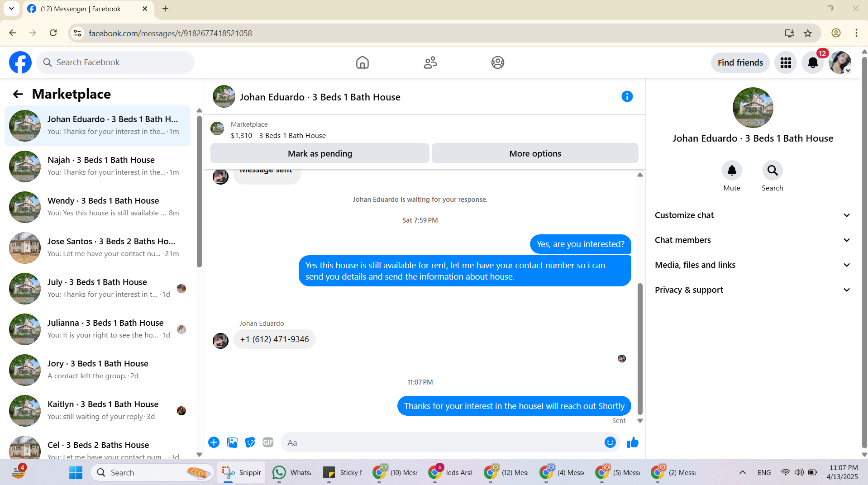Screen dimensions: 868x485
Task: Open more actions plus icon
Action: 214,442
